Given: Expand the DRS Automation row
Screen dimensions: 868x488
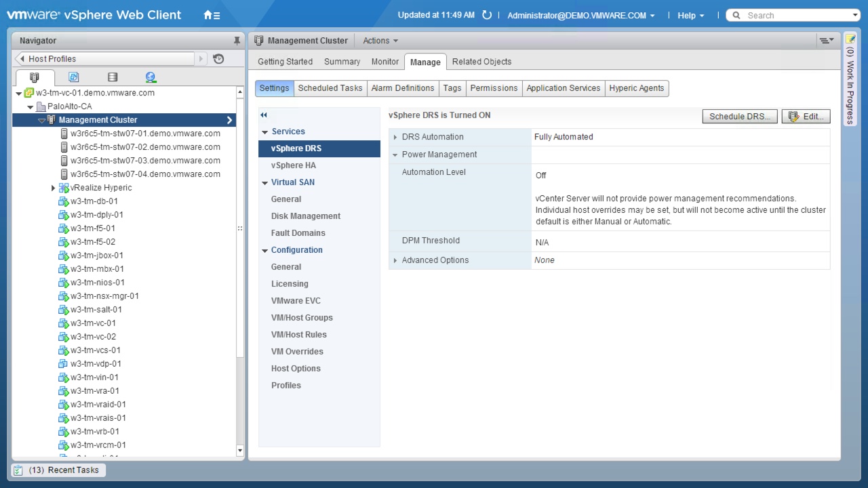Looking at the screenshot, I should click(395, 137).
